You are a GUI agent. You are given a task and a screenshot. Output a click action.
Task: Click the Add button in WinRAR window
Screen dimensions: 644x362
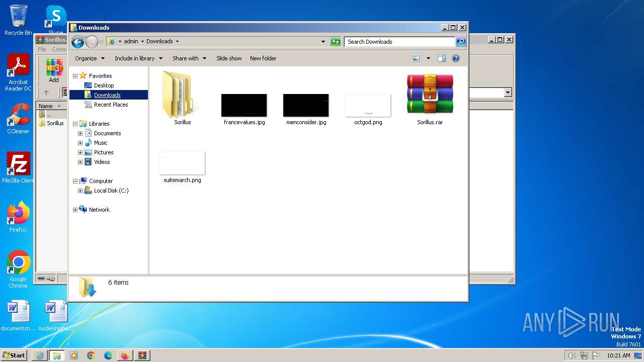coord(54,71)
